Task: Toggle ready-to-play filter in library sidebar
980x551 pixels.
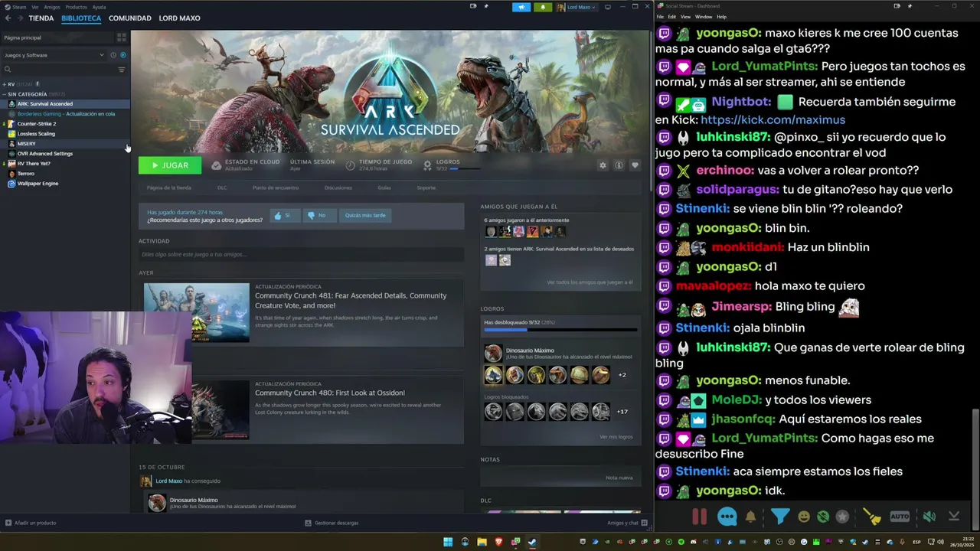Action: click(x=123, y=55)
